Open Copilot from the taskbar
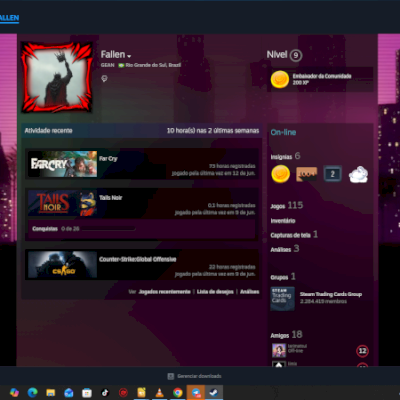The width and height of the screenshot is (400, 400). (14, 392)
